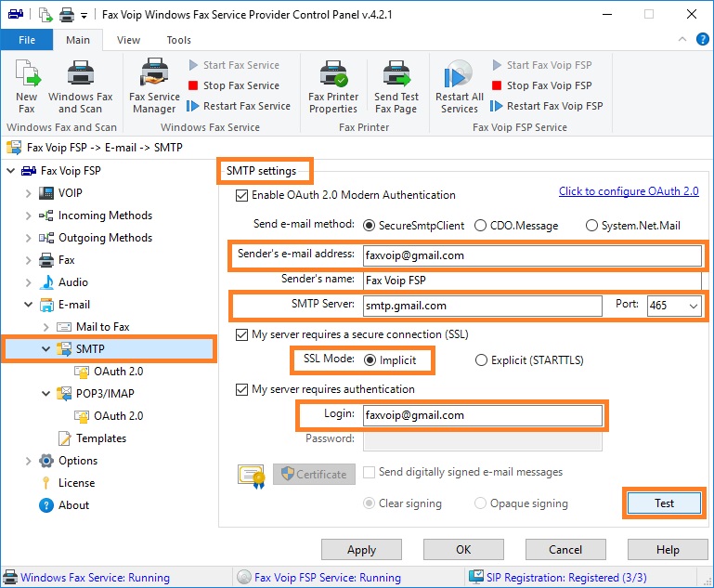Select Explicit (STARTTLS) SSL mode
714x588 pixels.
(481, 360)
